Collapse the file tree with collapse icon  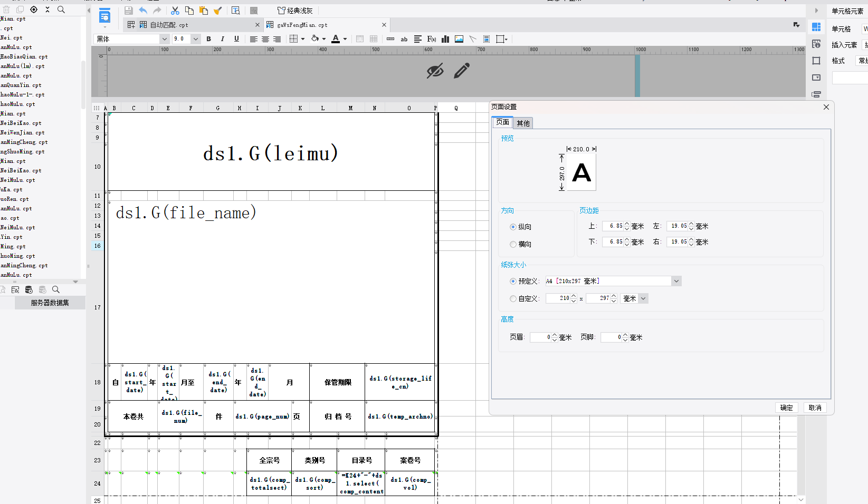coord(47,9)
